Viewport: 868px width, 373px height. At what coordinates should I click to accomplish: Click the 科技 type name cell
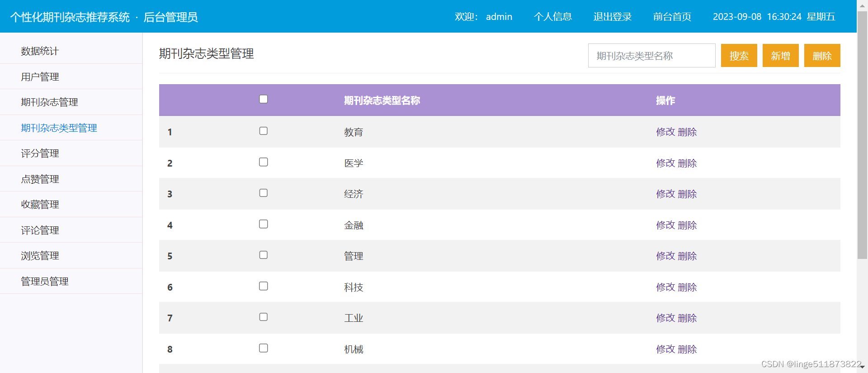click(x=354, y=287)
